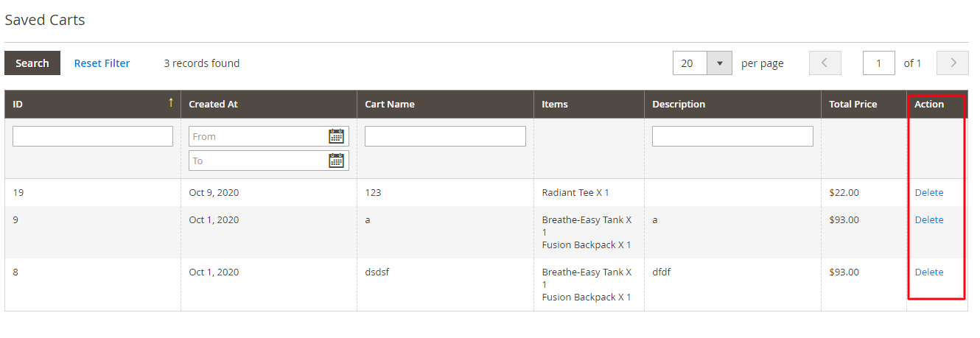Sort by Total Price column header
The height and width of the screenshot is (338, 980).
(x=853, y=104)
